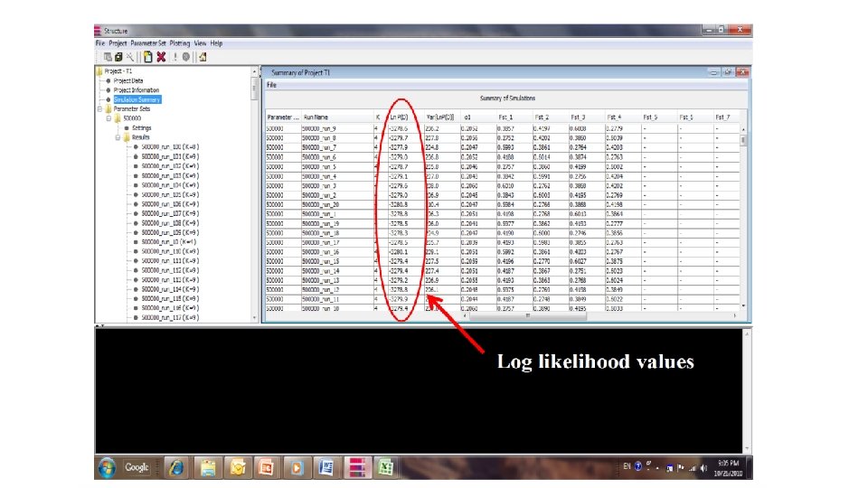Select Project Data in the tree
Image resolution: width=868 pixels, height=488 pixels.
coord(127,80)
